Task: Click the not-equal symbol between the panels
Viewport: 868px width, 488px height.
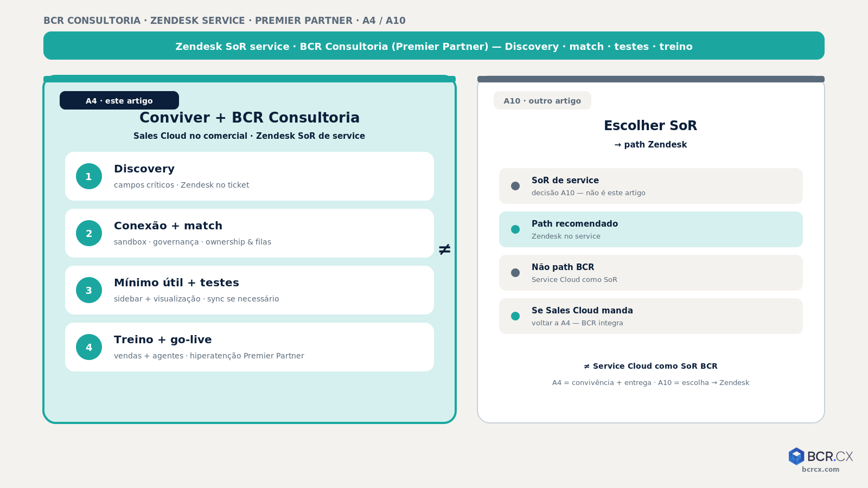Action: tap(444, 249)
